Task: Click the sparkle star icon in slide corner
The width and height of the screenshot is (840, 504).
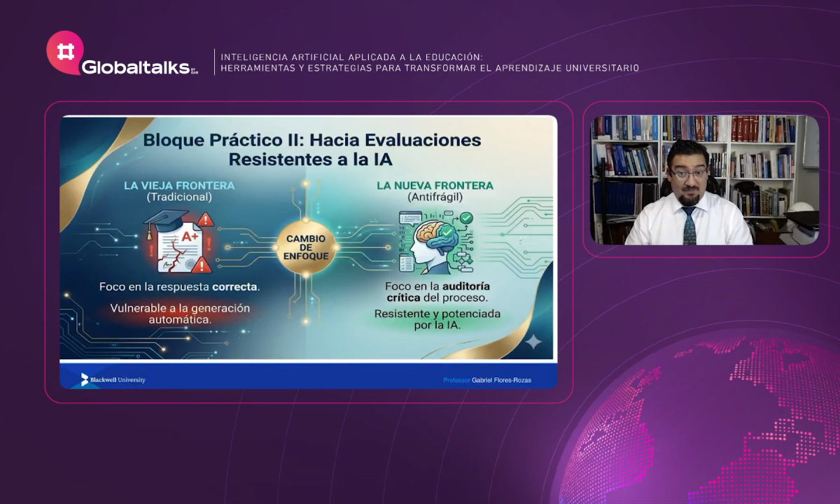Action: tap(533, 342)
